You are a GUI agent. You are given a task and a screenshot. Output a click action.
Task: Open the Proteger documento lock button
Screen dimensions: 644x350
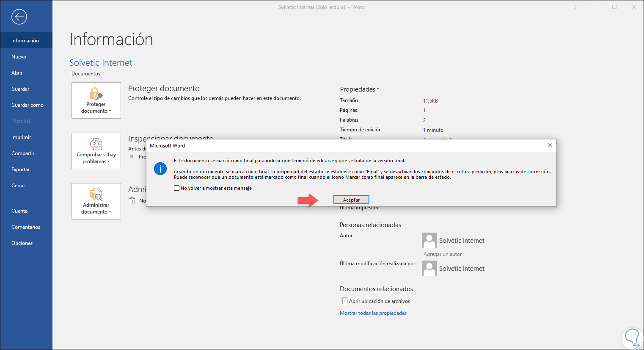point(96,100)
